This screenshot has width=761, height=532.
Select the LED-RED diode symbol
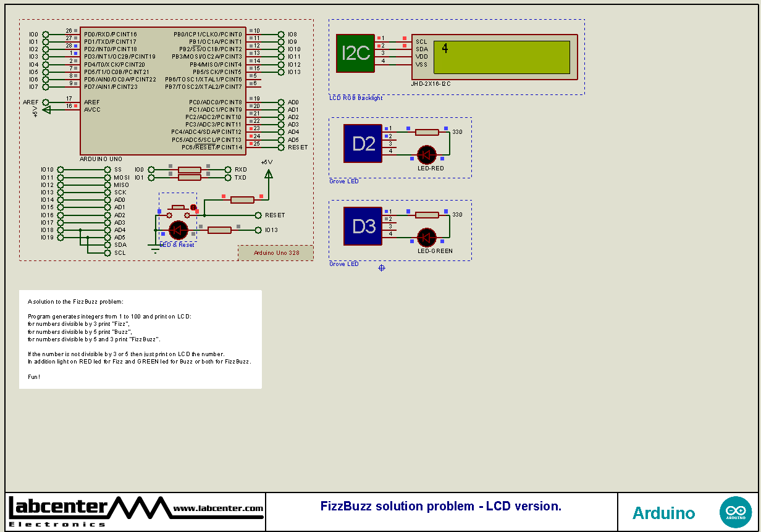point(427,154)
